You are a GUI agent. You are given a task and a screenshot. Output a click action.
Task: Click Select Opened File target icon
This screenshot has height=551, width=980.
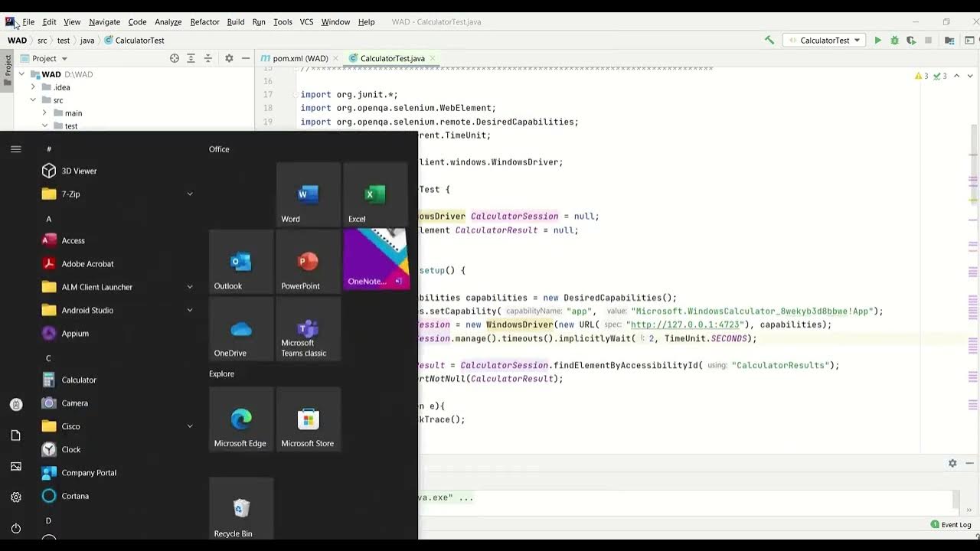(x=175, y=58)
